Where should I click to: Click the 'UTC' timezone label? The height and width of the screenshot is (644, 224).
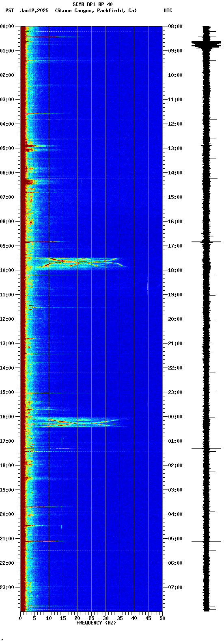pos(168,11)
